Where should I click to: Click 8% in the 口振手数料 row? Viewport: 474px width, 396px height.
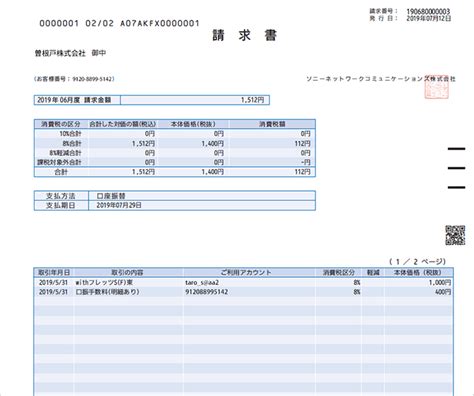click(357, 292)
